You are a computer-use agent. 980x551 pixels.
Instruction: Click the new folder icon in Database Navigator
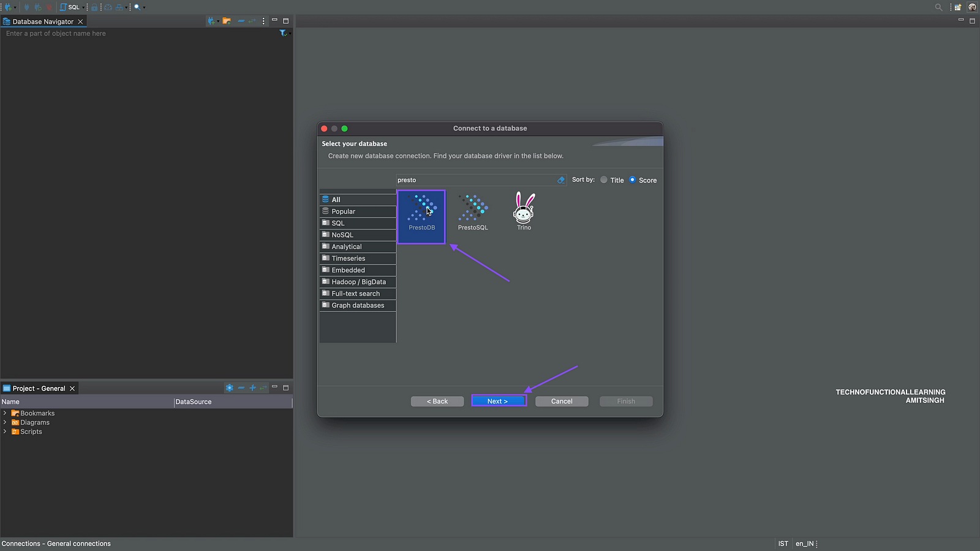point(227,21)
